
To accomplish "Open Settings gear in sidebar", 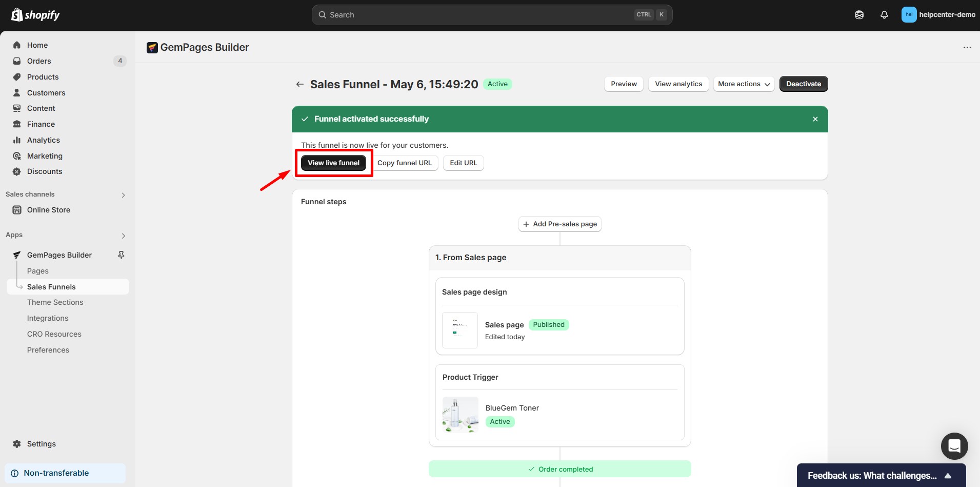I will (17, 444).
